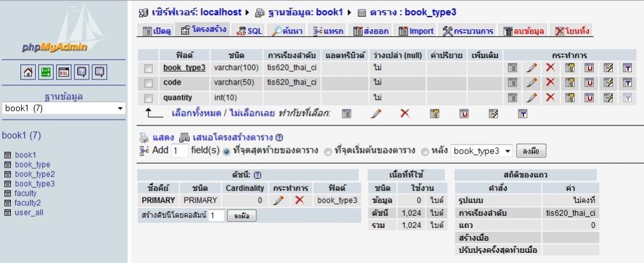The width and height of the screenshot is (644, 263).
Task: Switch to โครงสร้าง (Structure) tab
Action: pos(203,29)
